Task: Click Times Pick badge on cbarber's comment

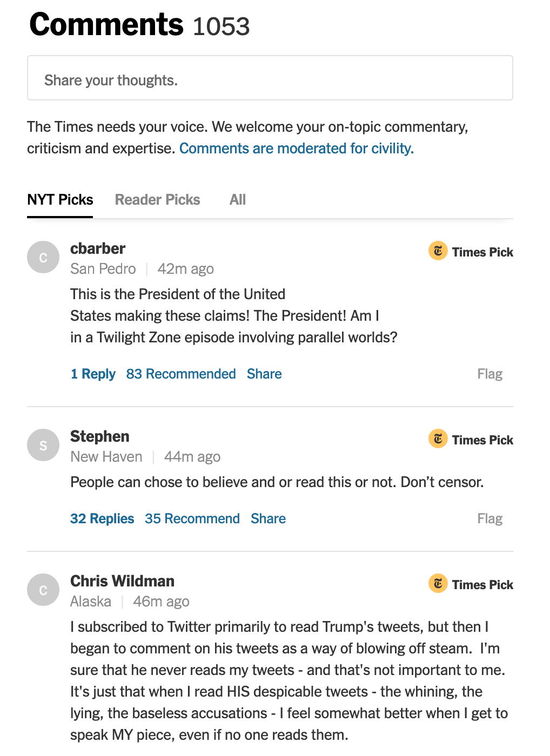Action: [x=471, y=252]
